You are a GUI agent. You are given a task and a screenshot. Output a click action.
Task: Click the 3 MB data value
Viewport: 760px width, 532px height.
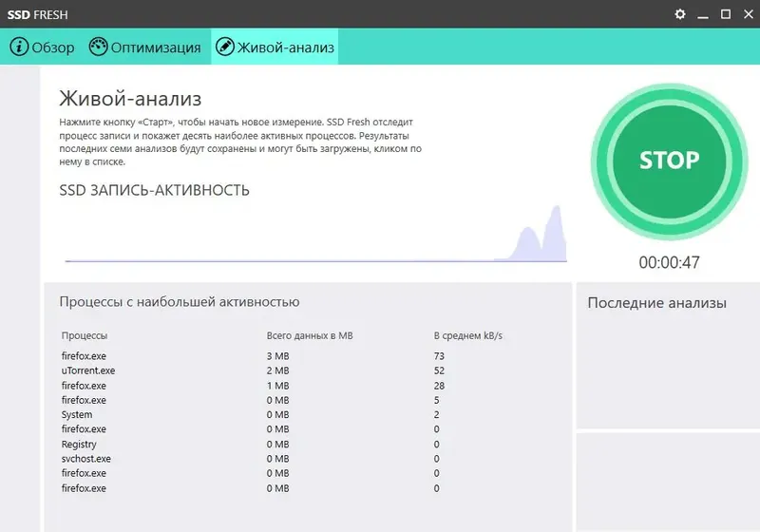click(x=277, y=356)
